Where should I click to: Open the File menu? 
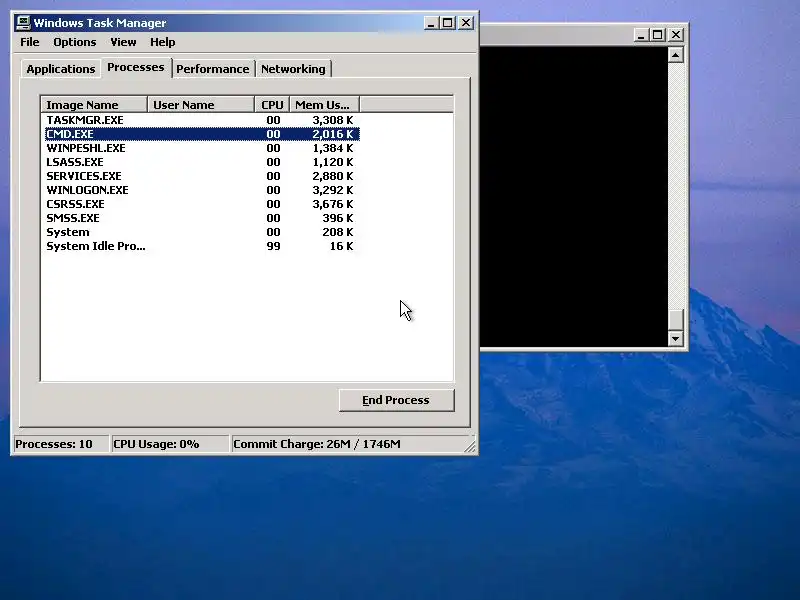(x=30, y=42)
